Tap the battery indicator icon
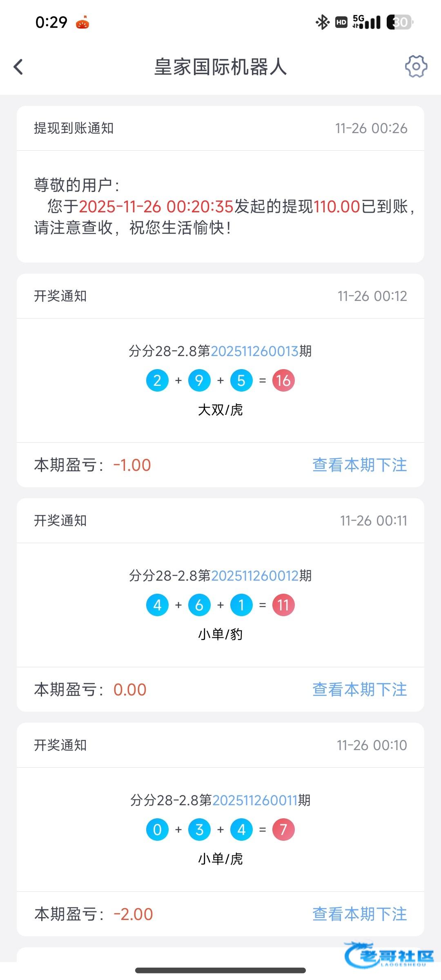Viewport: 441px width, 980px height. (x=400, y=22)
